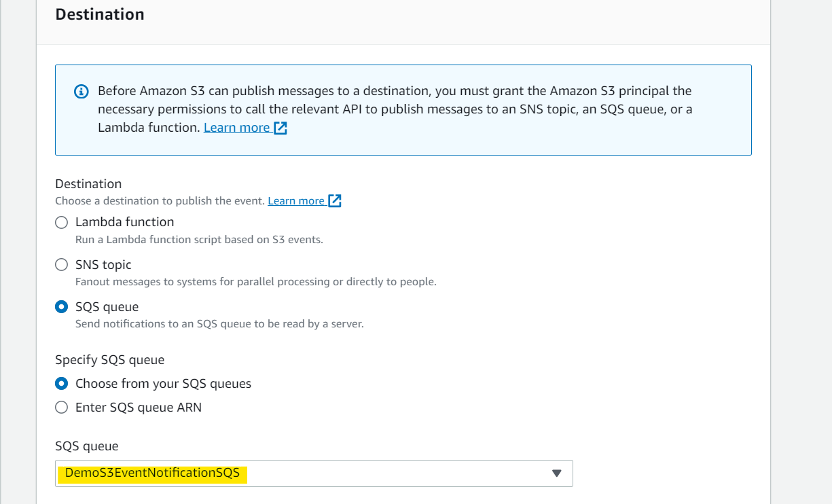Click the Send notifications to SQS description
Screen dimensions: 832x504
219,324
